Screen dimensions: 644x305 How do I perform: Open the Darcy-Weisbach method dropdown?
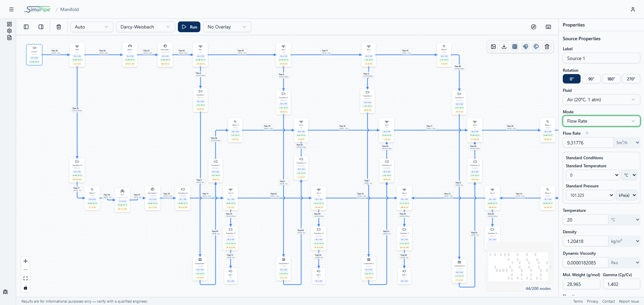[145, 27]
